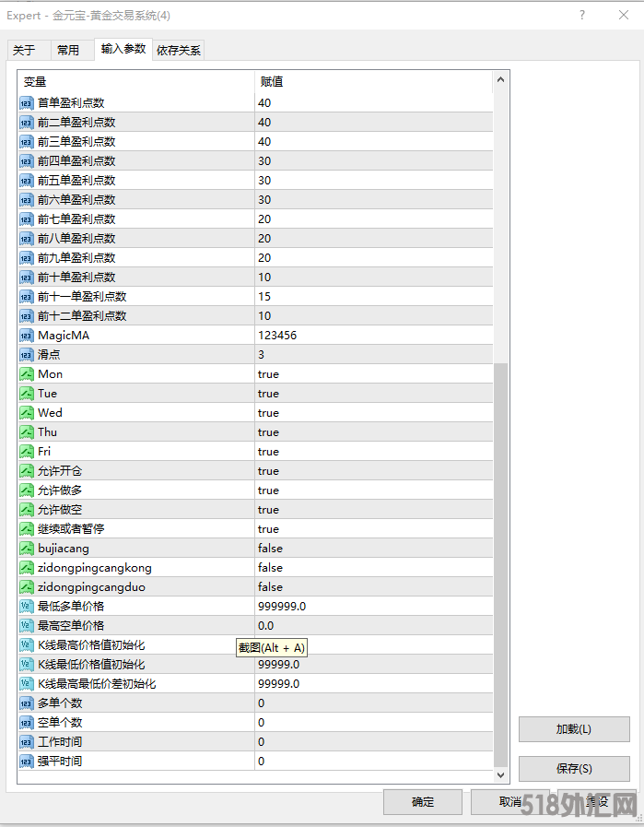
Task: Click the boolean icon beside 继续或者暂停
Action: [x=27, y=528]
